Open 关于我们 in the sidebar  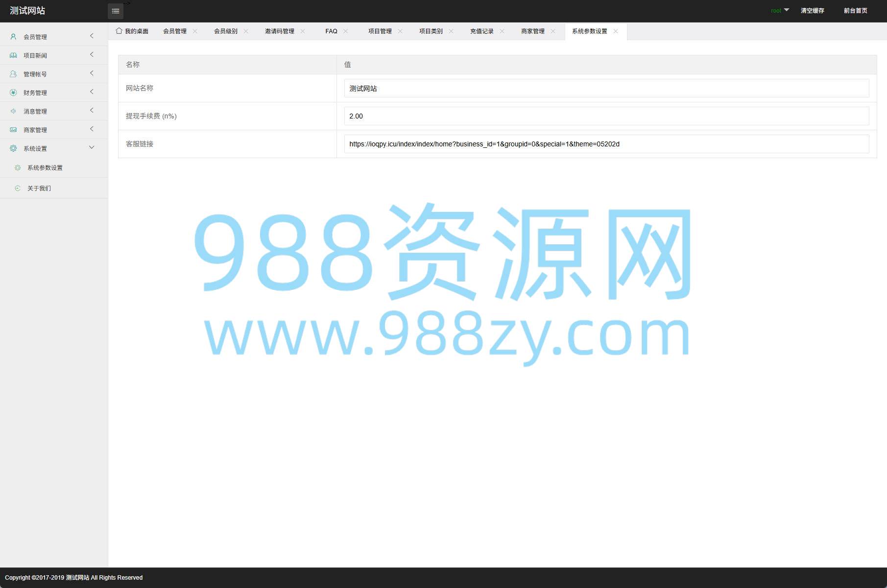point(39,188)
